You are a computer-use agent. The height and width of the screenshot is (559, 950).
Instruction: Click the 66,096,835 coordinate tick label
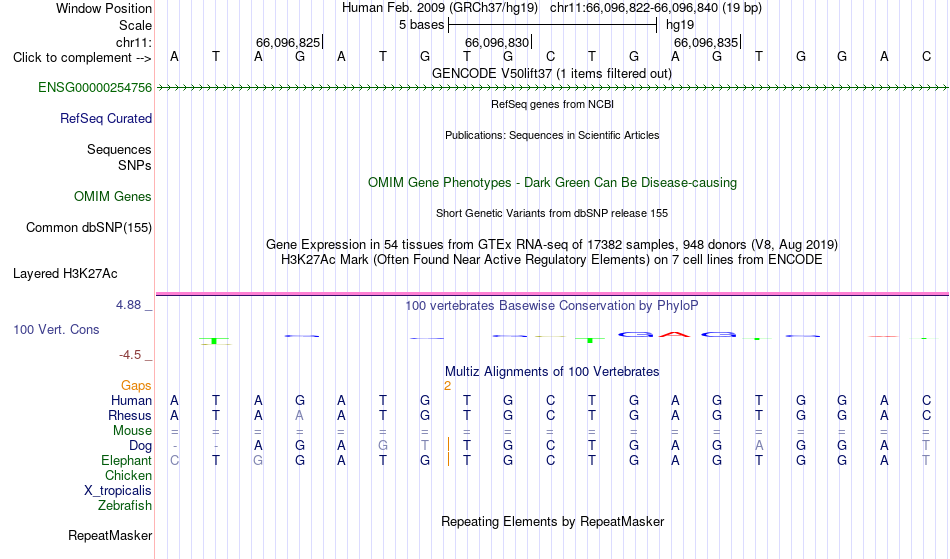pos(706,42)
